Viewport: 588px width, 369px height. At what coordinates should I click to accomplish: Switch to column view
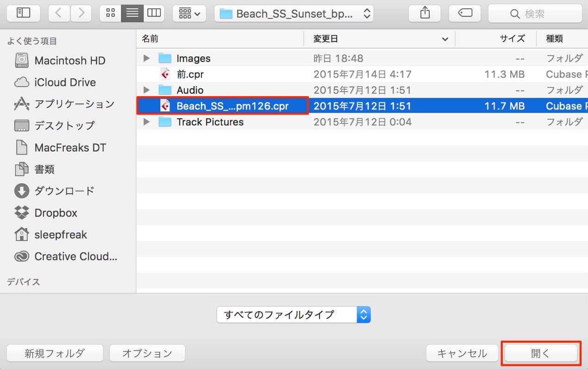154,13
